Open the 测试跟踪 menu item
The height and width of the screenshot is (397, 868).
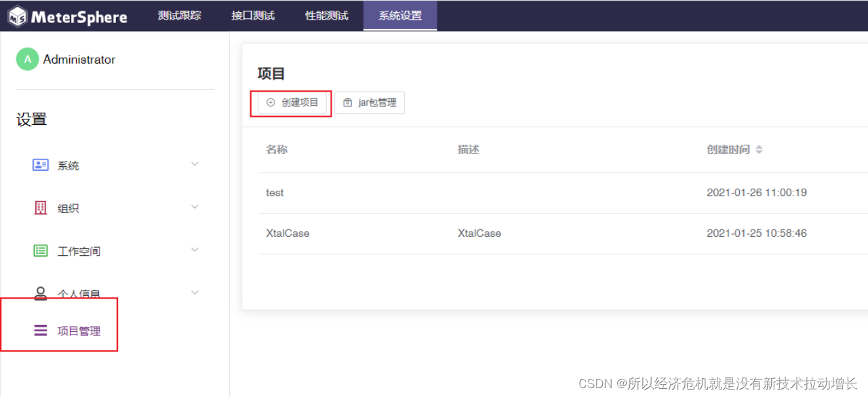(178, 16)
